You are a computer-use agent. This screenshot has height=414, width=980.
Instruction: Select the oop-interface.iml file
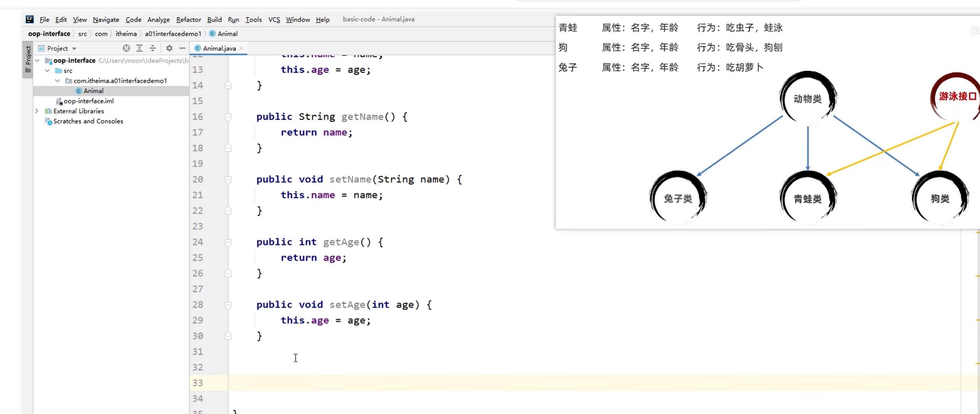pyautogui.click(x=89, y=101)
